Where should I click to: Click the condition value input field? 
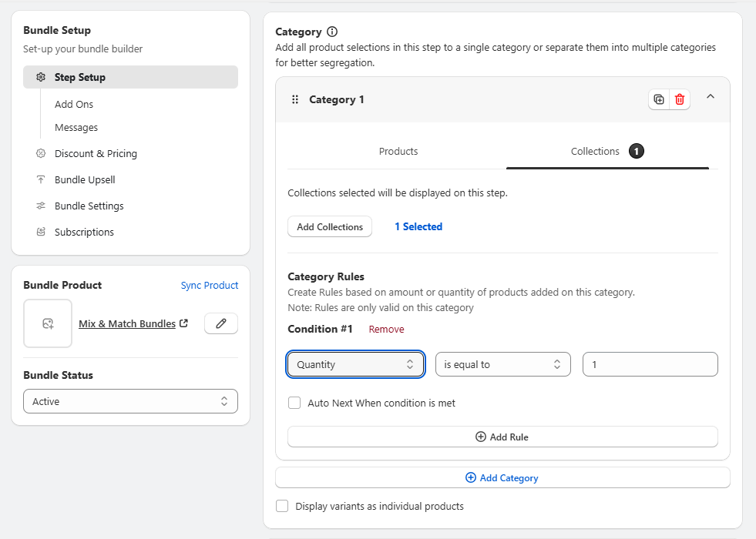pos(650,364)
